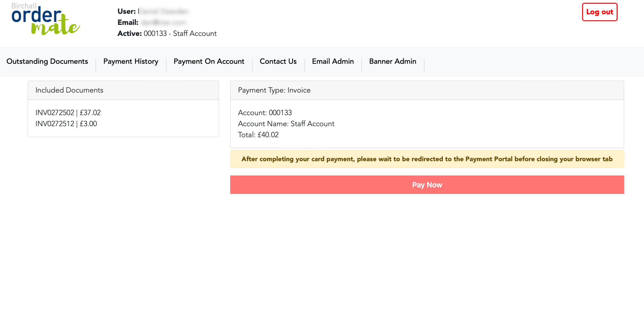Click the Total £40.02 text

(x=258, y=135)
